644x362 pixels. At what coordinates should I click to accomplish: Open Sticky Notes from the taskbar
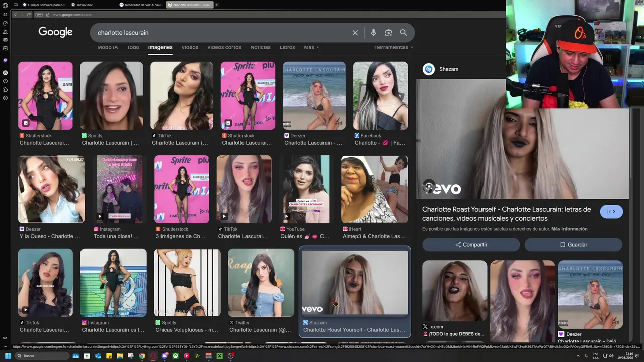(109, 356)
